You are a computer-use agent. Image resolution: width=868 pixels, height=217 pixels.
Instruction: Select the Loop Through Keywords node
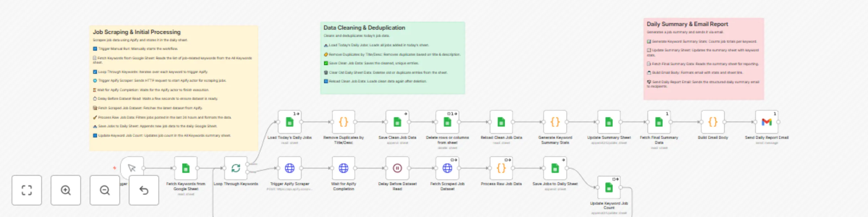click(x=236, y=168)
